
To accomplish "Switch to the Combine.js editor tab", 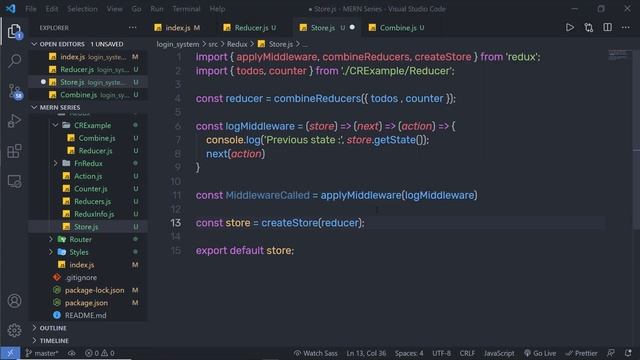I will pyautogui.click(x=397, y=28).
